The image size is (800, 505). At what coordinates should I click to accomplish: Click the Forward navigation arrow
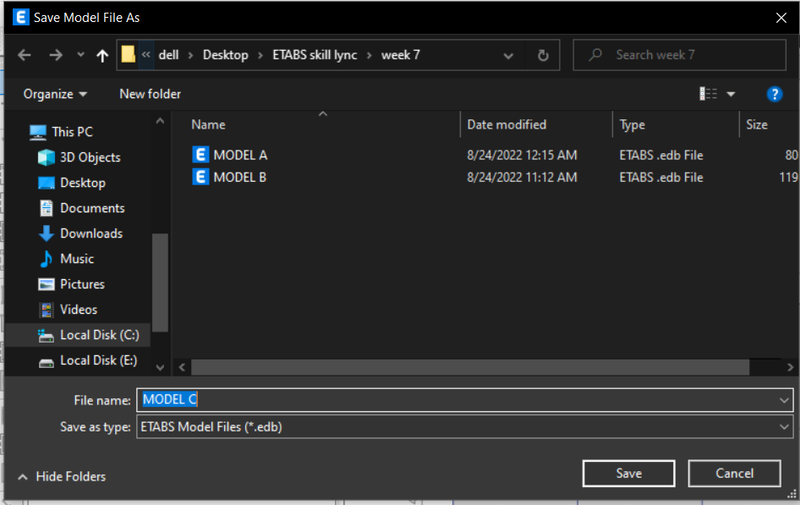pyautogui.click(x=56, y=55)
